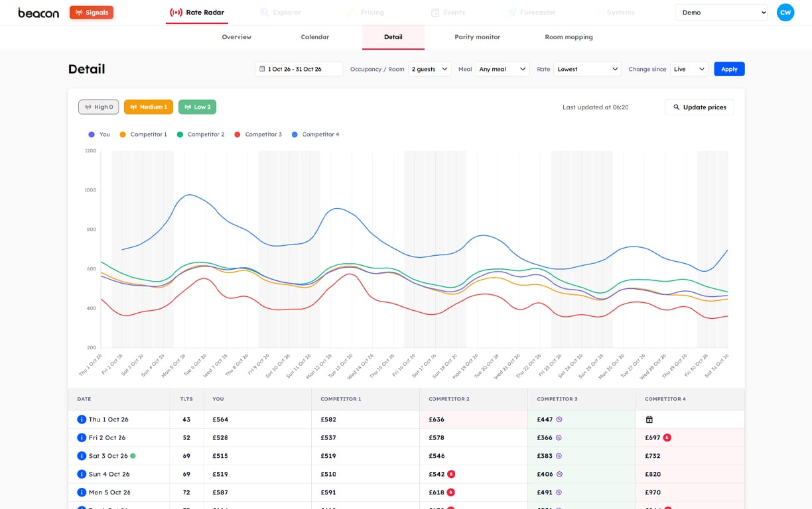Click the purple icon next to £447
The image size is (812, 509).
[x=559, y=420]
